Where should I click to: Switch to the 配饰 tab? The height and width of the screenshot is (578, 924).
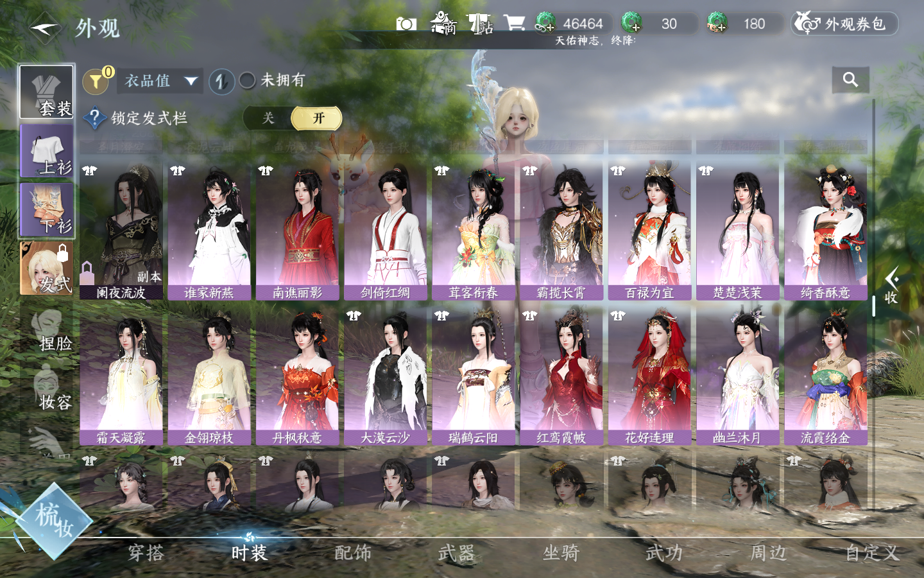click(x=353, y=554)
